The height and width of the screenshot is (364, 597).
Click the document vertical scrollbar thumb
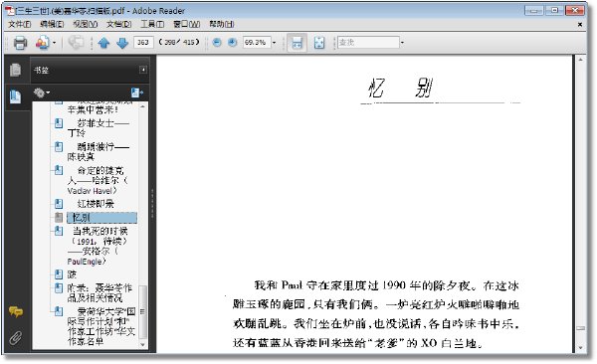pos(580,328)
